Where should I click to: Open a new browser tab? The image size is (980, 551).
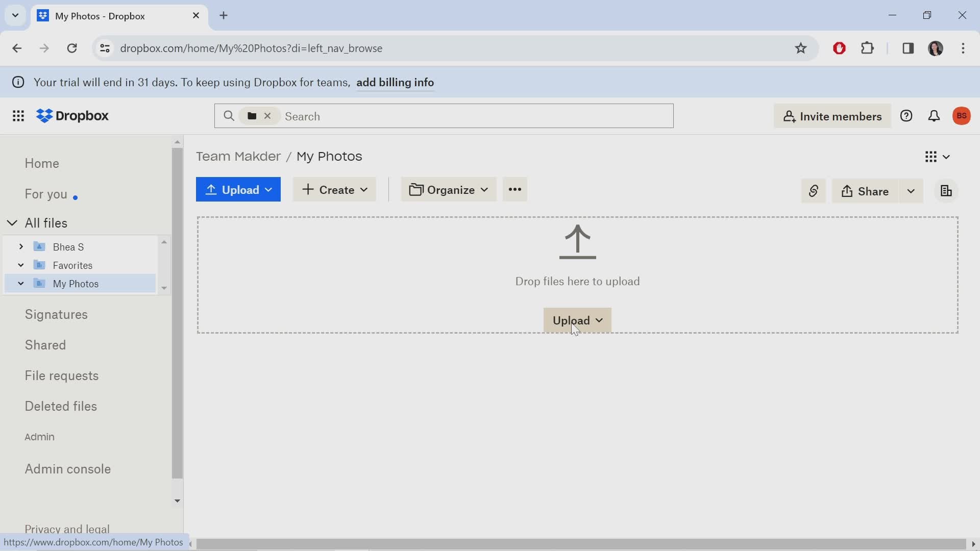tap(224, 16)
